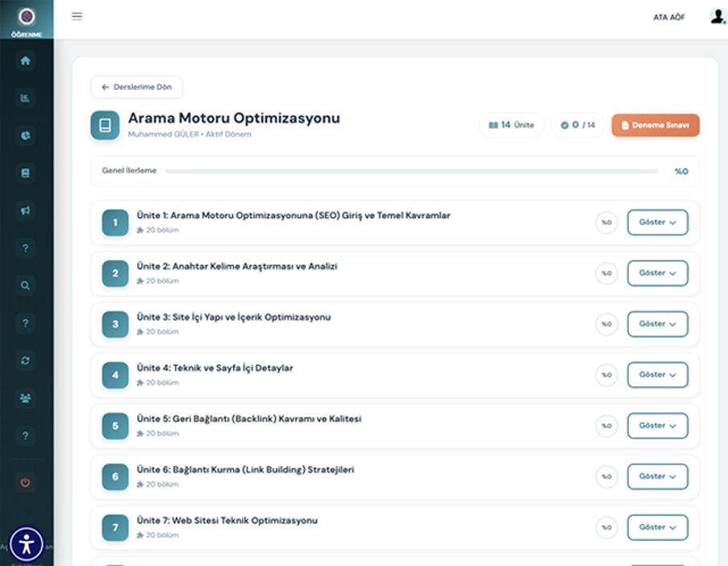Open the accessibility widget button
This screenshot has width=728, height=566.
point(27,544)
